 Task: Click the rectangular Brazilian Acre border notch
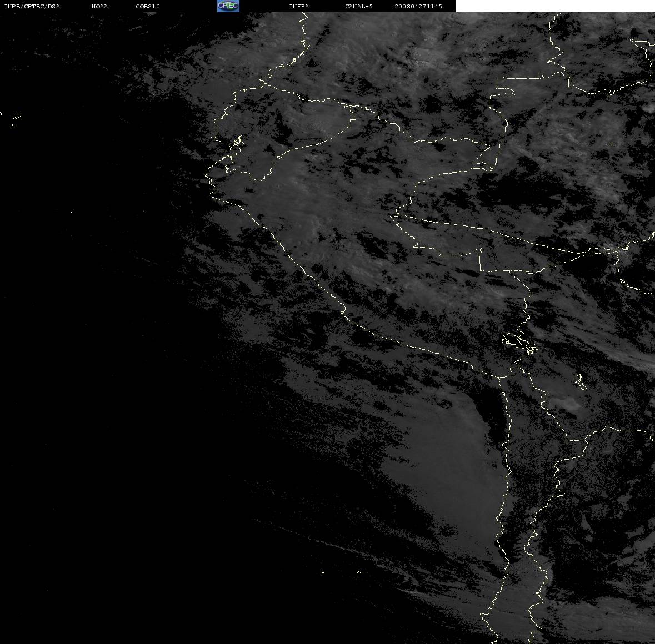pos(504,86)
